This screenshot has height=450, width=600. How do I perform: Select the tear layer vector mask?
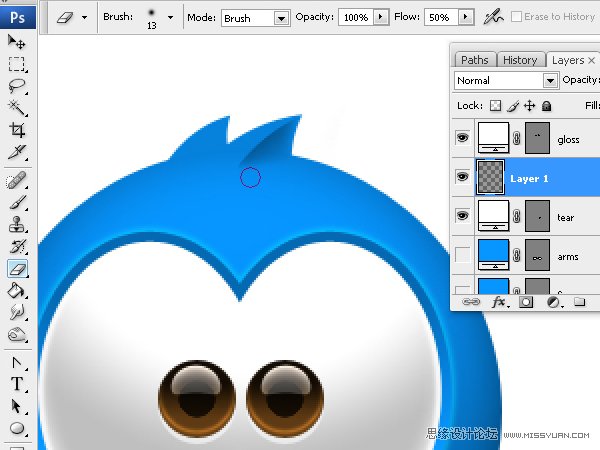pyautogui.click(x=537, y=216)
